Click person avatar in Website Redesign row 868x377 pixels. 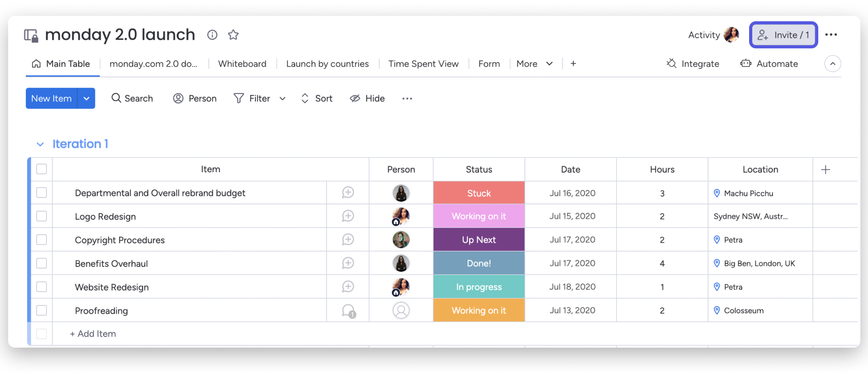tap(401, 287)
